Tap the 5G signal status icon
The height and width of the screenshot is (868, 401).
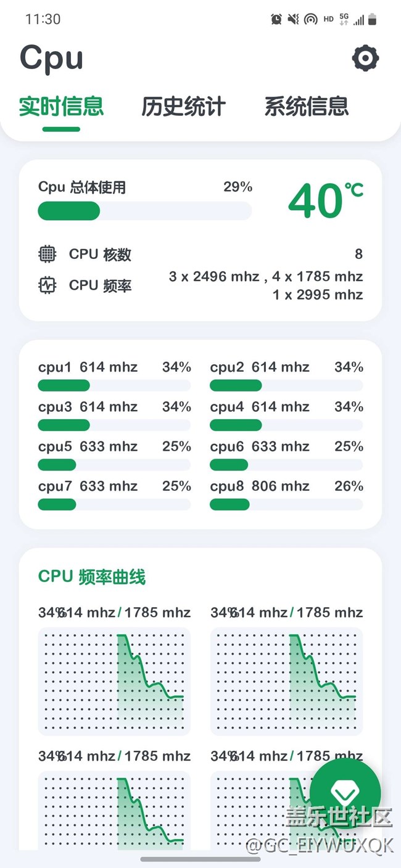344,19
